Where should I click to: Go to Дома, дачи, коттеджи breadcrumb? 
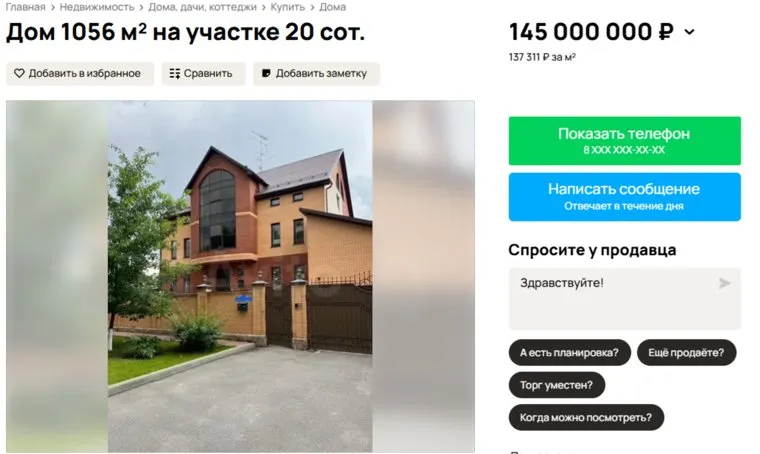[203, 7]
